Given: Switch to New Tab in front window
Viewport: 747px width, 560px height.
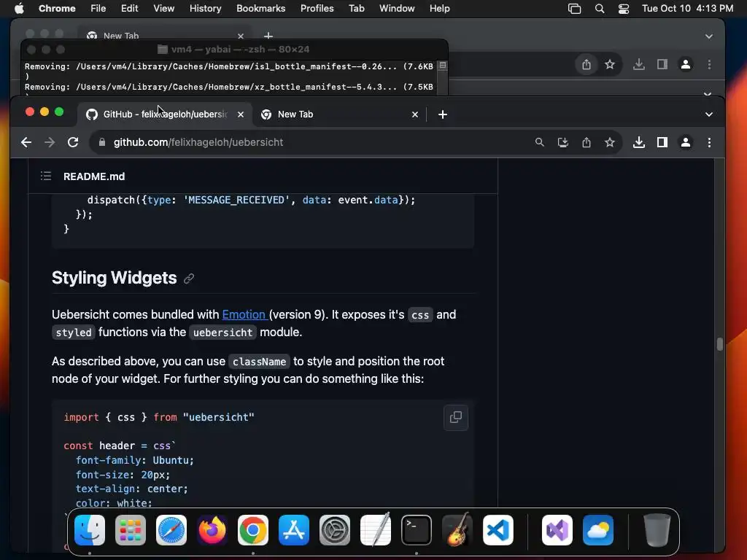Looking at the screenshot, I should click(x=340, y=114).
